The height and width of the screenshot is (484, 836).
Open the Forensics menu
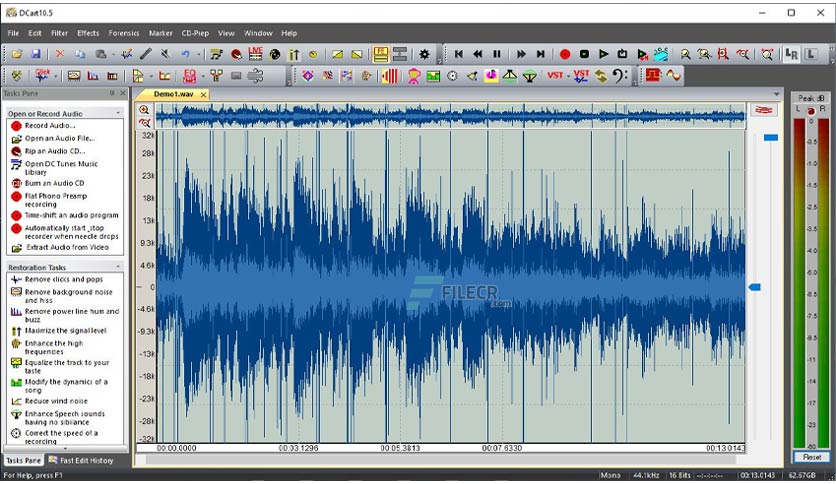(124, 33)
